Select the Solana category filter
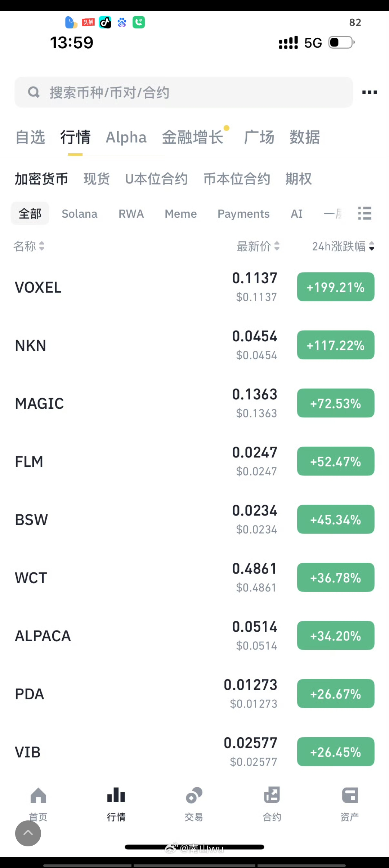 pos(79,214)
